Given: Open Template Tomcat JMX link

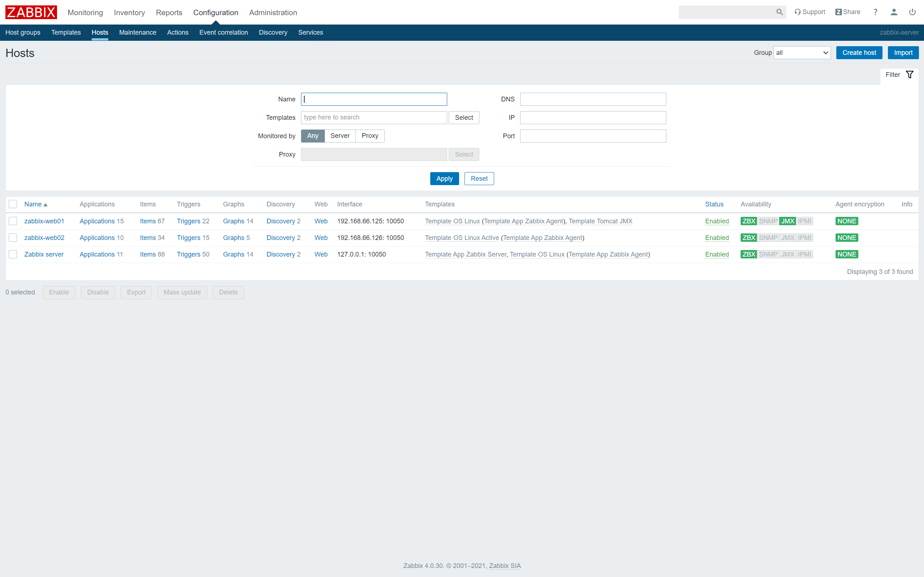Looking at the screenshot, I should (x=600, y=221).
